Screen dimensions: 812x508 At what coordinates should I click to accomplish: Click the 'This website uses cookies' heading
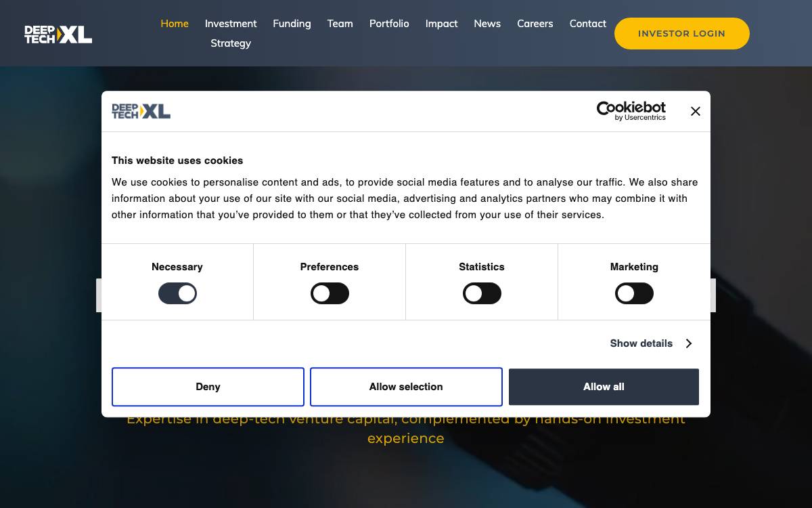[x=177, y=161]
